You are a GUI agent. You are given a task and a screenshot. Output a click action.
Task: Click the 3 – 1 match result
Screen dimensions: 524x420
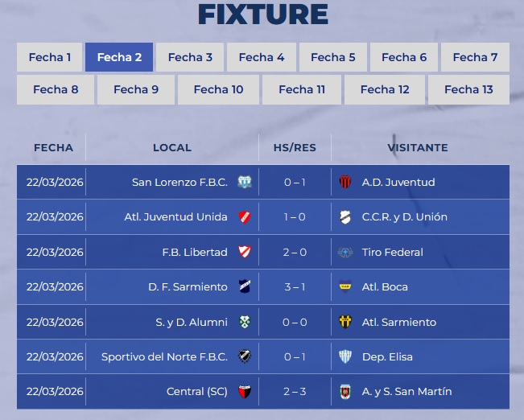pos(295,287)
